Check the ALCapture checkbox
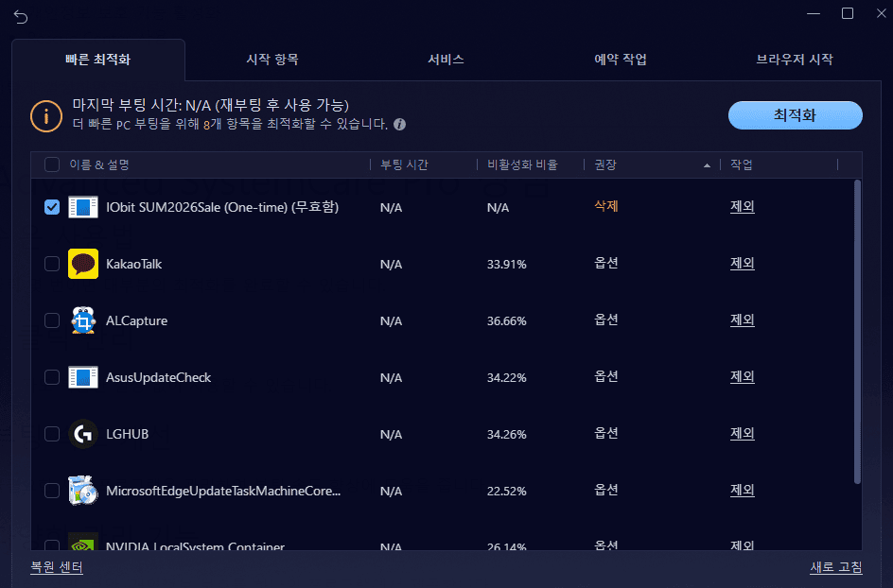Viewport: 893px width, 588px height. pos(52,320)
